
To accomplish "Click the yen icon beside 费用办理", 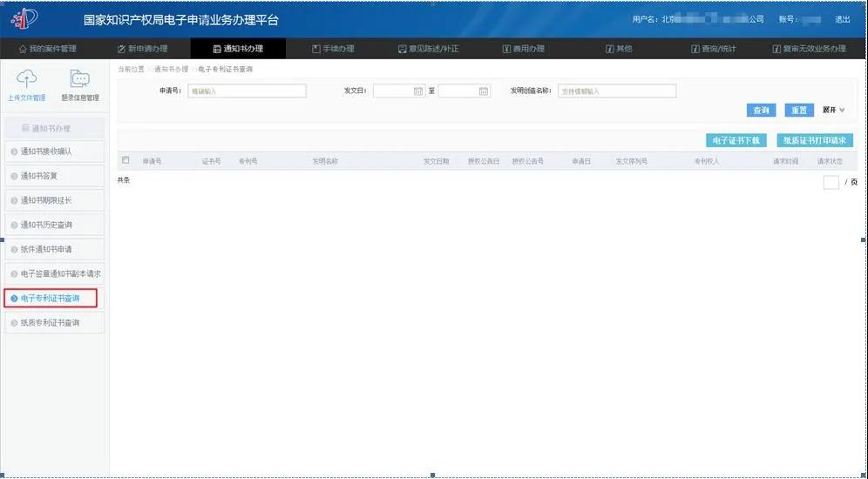I will click(505, 49).
